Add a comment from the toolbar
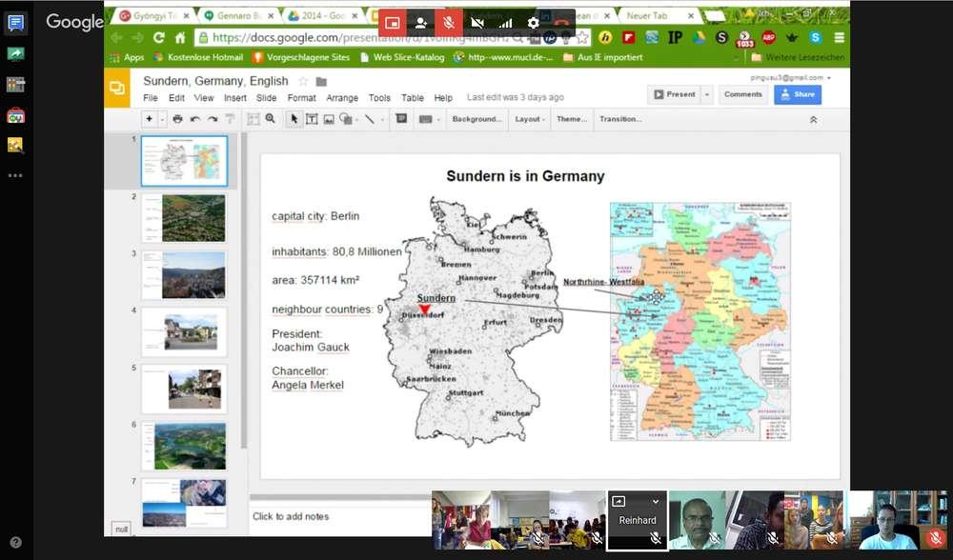 tap(401, 118)
